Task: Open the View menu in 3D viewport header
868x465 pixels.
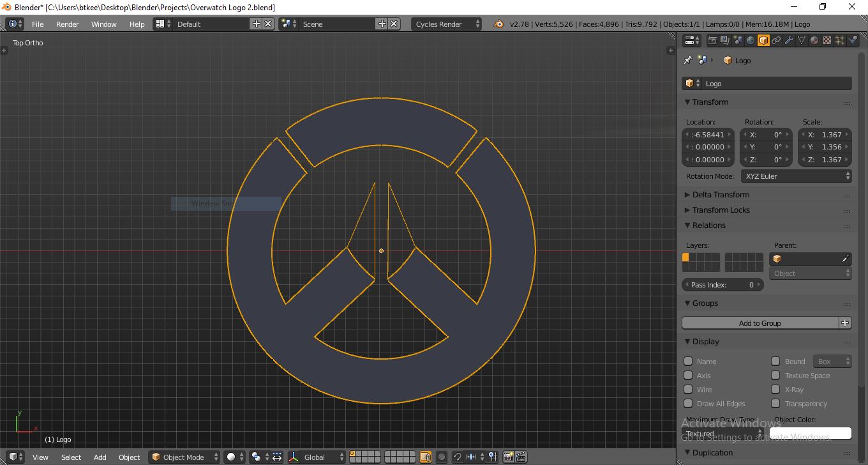Action: [40, 457]
